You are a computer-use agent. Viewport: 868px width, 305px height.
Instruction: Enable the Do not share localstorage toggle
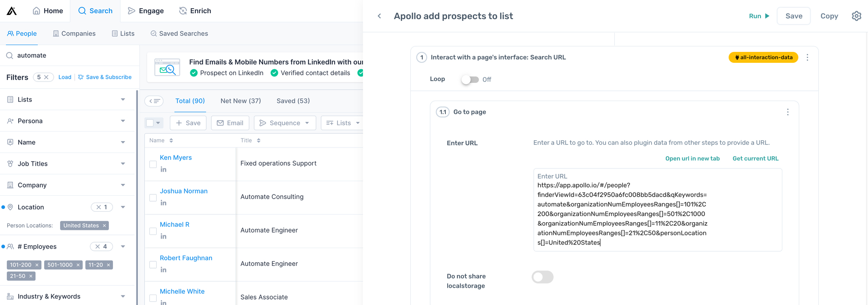tap(542, 277)
